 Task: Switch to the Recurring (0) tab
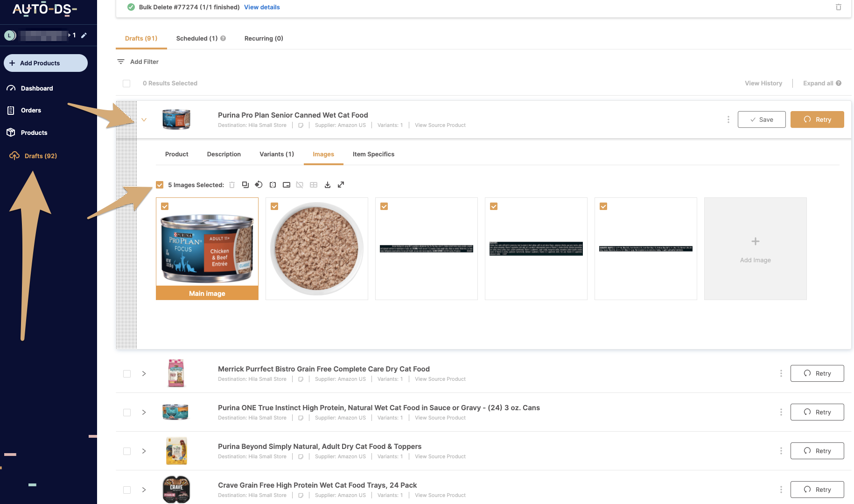264,38
